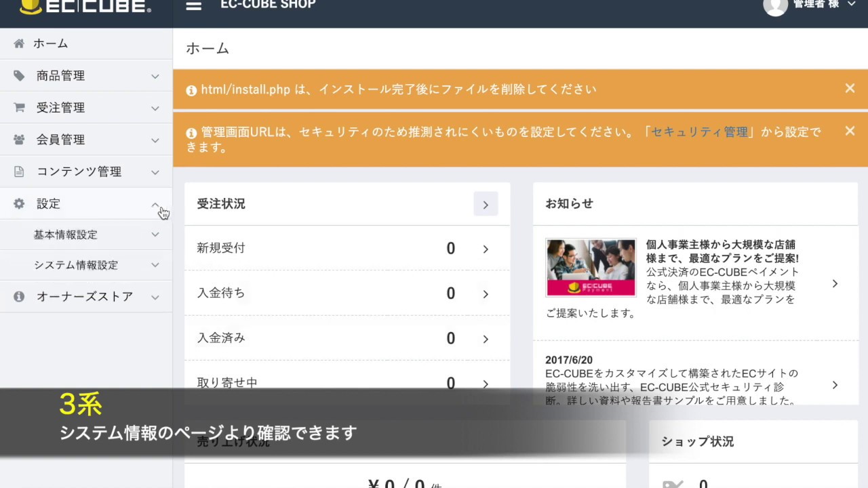Click the members icon beside 会員管理
This screenshot has width=868, height=488.
pyautogui.click(x=19, y=140)
